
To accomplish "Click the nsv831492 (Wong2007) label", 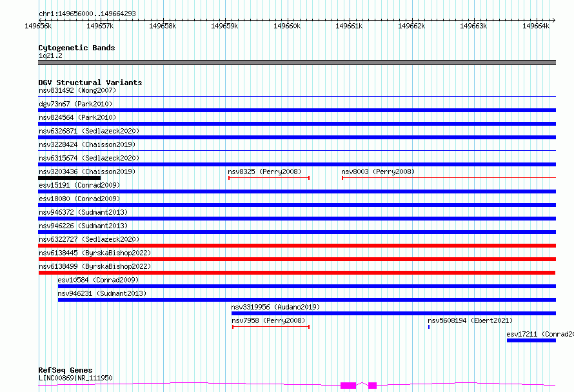I will (x=77, y=90).
